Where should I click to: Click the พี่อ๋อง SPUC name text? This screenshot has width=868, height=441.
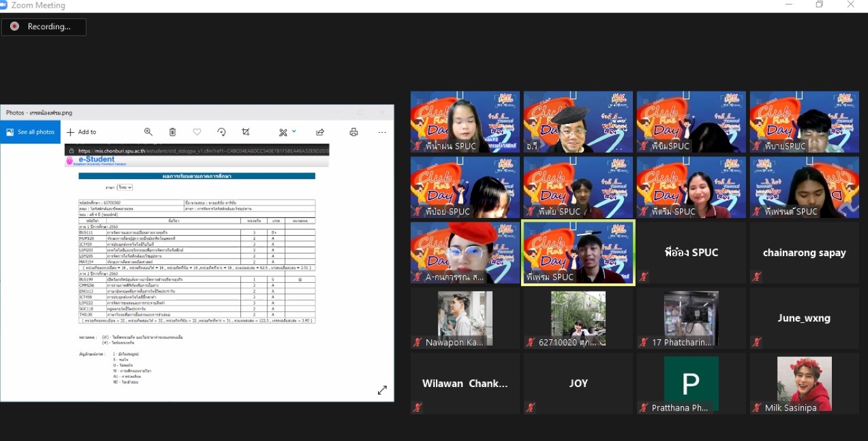point(691,252)
